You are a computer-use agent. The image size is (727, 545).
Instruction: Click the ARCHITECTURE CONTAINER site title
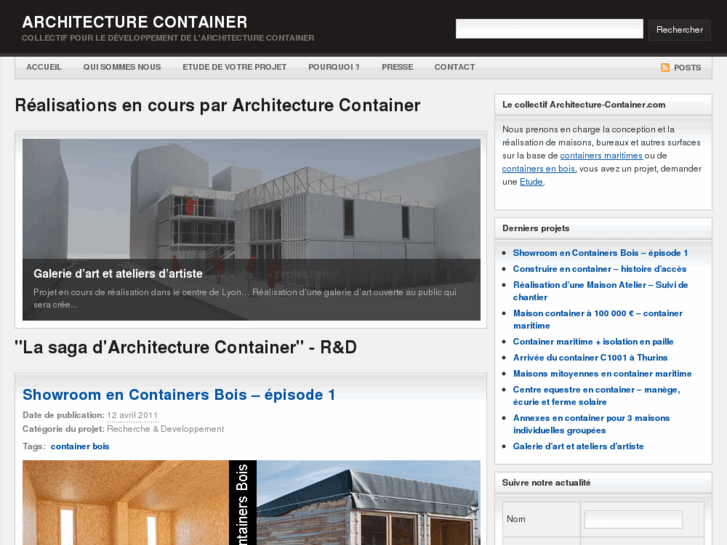tap(134, 22)
